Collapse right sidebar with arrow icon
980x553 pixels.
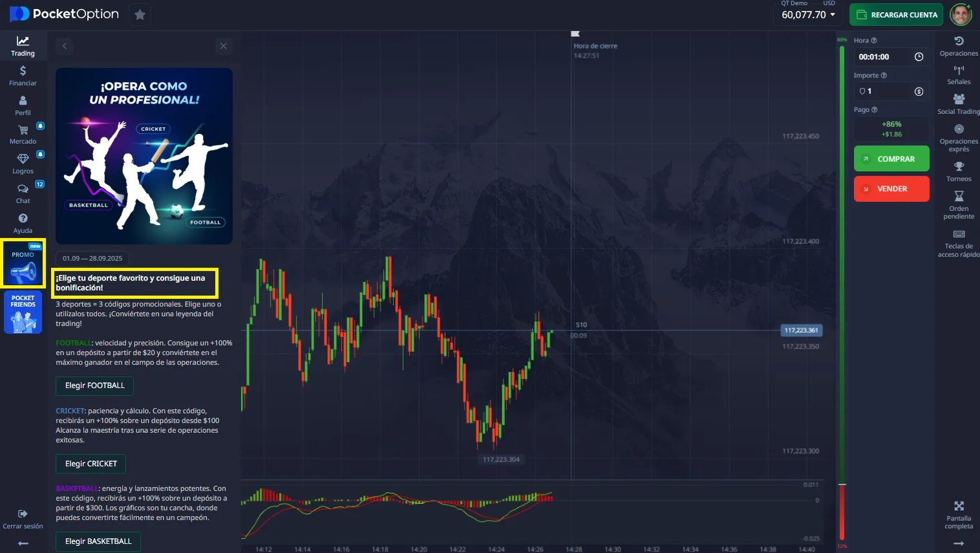pyautogui.click(x=959, y=543)
